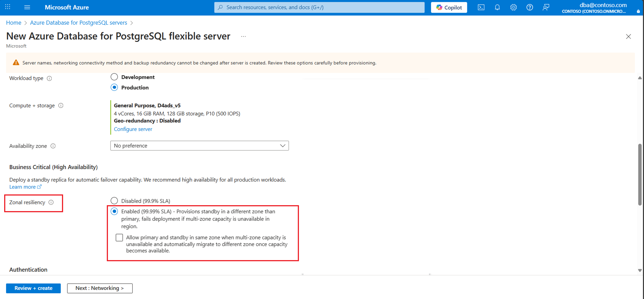Open the Help pane
Viewport: 644px width, 299px height.
pyautogui.click(x=529, y=7)
